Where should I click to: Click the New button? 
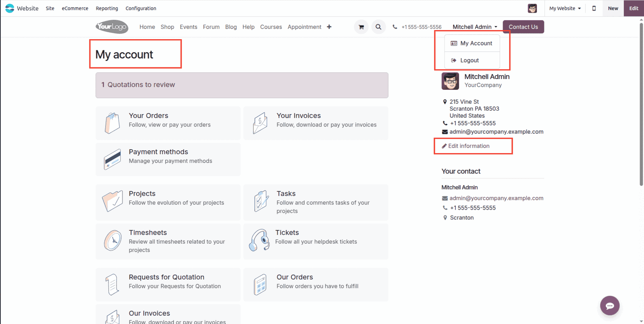click(x=613, y=8)
